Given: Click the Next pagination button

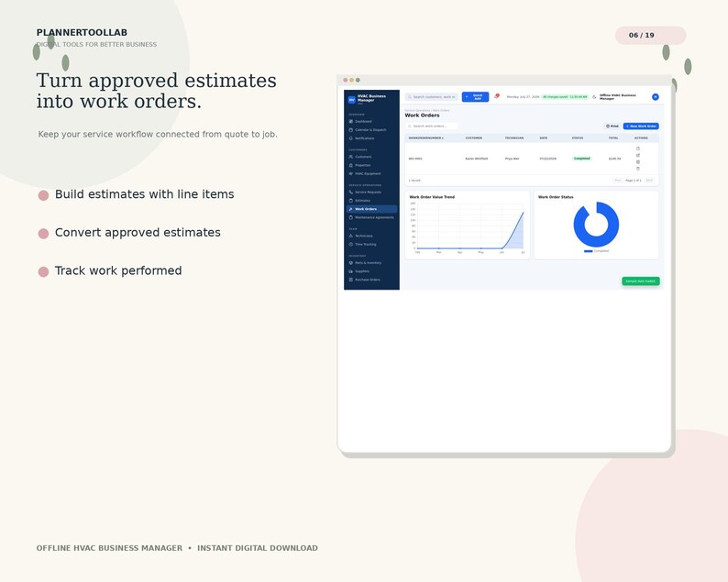Looking at the screenshot, I should coord(649,180).
